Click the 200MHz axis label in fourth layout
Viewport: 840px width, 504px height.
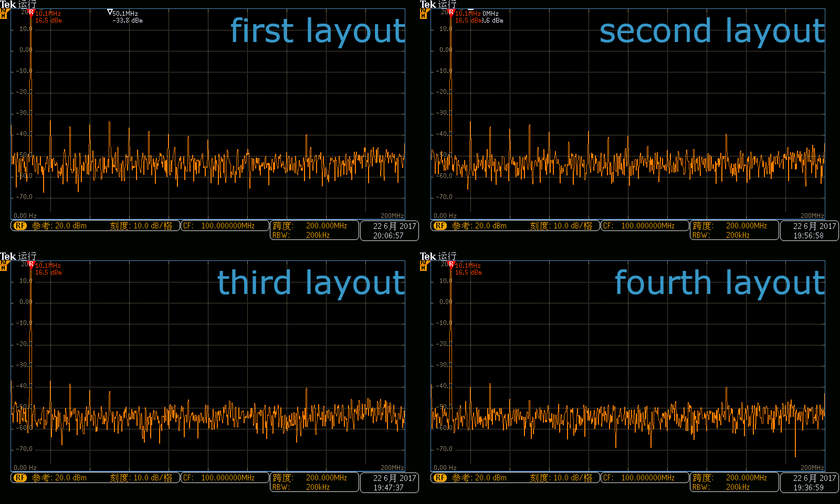tap(812, 468)
